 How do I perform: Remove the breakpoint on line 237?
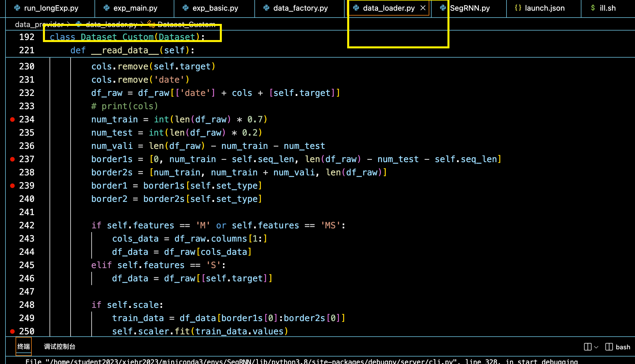[12, 159]
